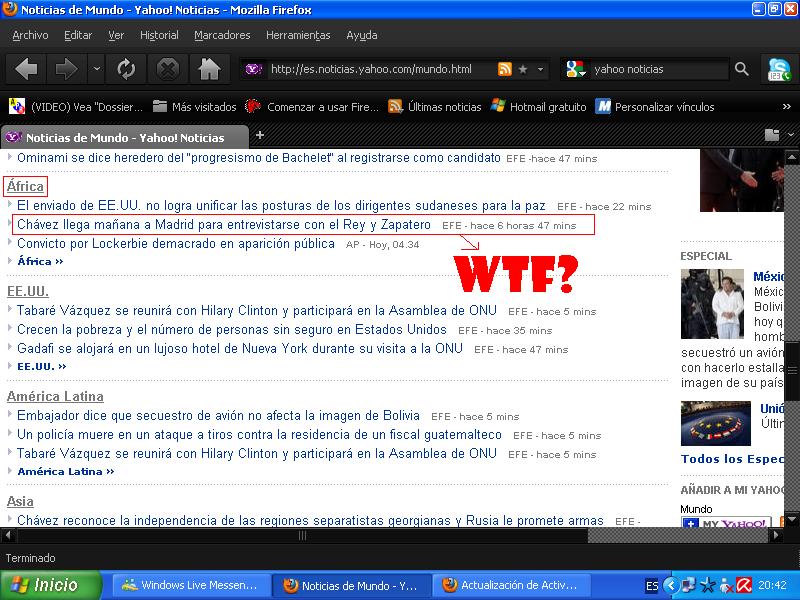Open the Ominami se dice heredero article
Screen dimensions: 800x600
[x=259, y=158]
